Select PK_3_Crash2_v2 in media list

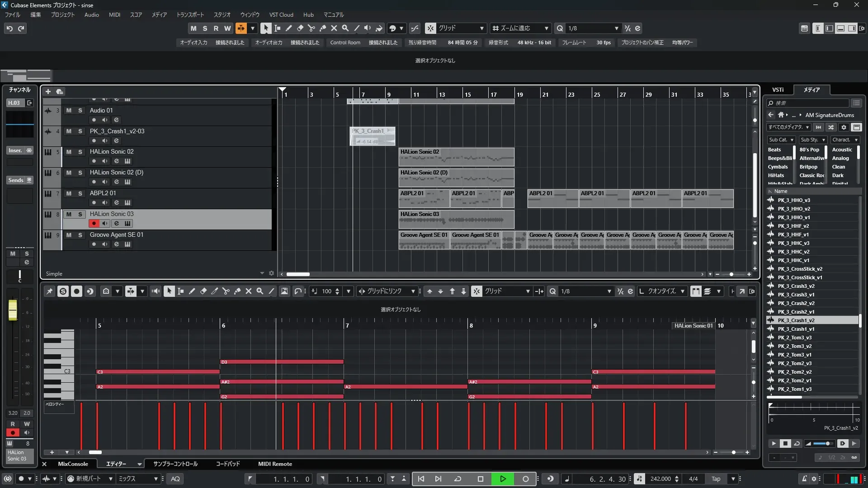pos(796,303)
